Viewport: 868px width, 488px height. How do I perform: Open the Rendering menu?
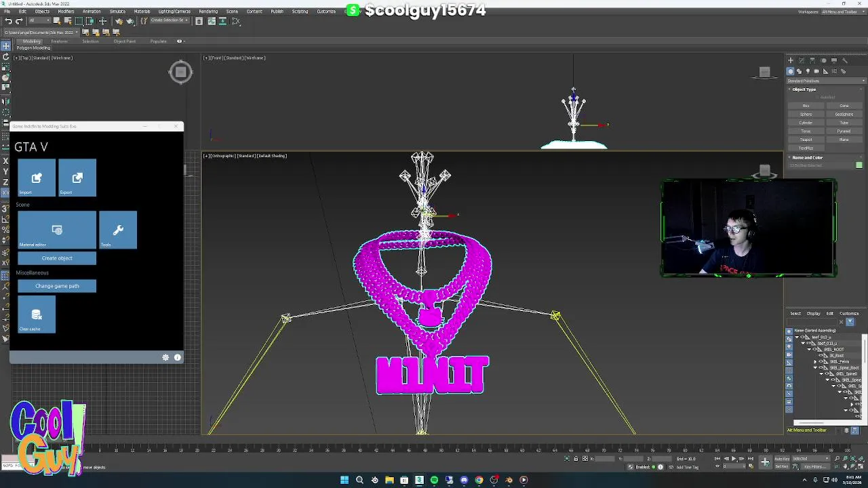[208, 12]
